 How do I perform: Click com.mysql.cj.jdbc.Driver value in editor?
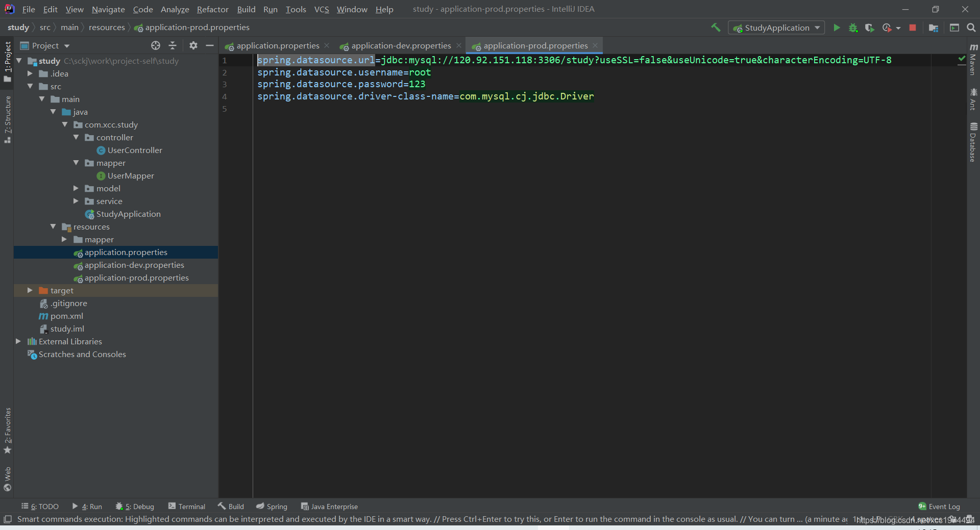tap(527, 96)
